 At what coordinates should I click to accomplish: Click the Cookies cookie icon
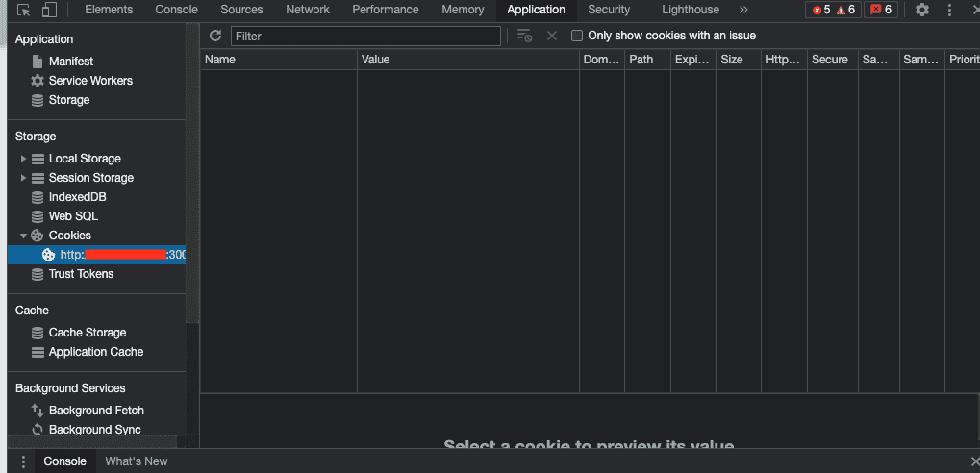pyautogui.click(x=38, y=236)
